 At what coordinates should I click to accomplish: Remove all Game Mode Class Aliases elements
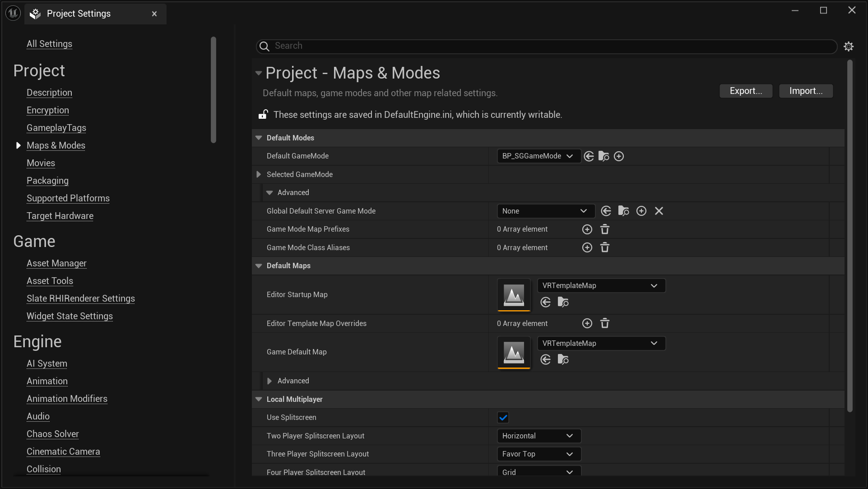[605, 247]
